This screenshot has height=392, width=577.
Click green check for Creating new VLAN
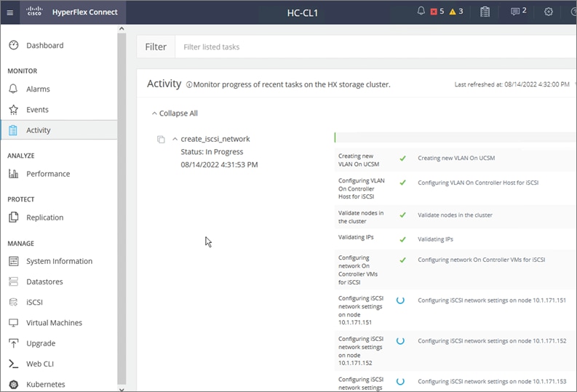[403, 159]
